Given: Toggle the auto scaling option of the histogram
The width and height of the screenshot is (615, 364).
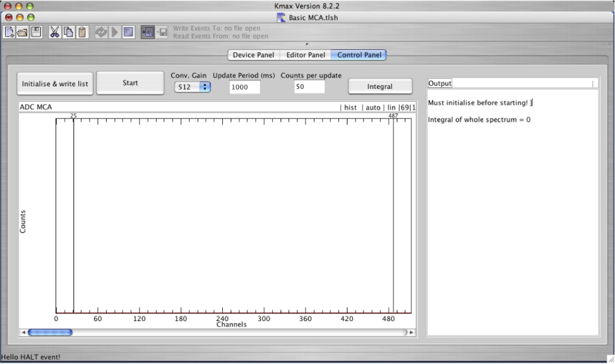Looking at the screenshot, I should pyautogui.click(x=373, y=107).
